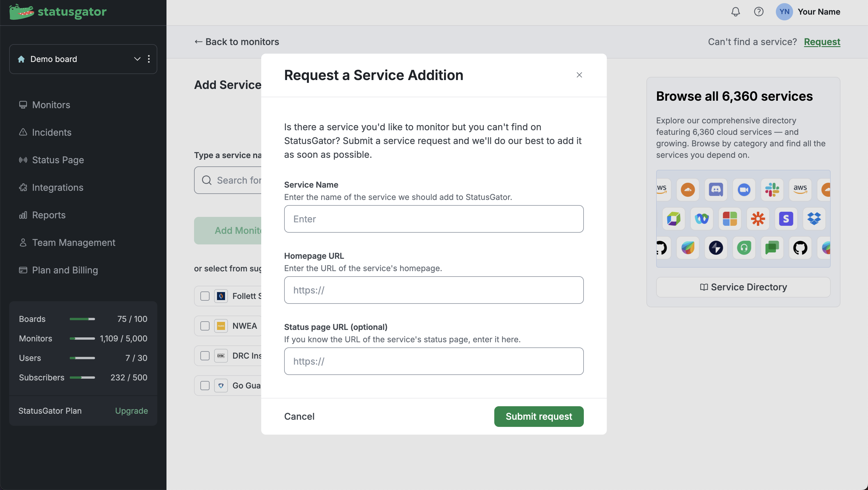Close the Request a Service Addition dialog
The image size is (868, 490).
579,75
